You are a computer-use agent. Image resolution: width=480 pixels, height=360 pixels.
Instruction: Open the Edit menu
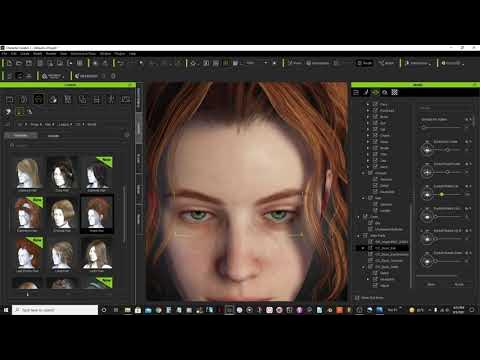coord(14,54)
